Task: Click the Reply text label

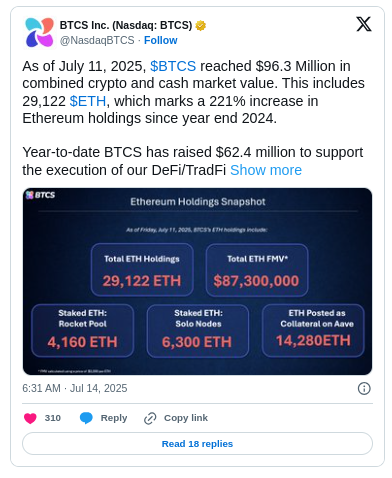Action: pos(114,418)
